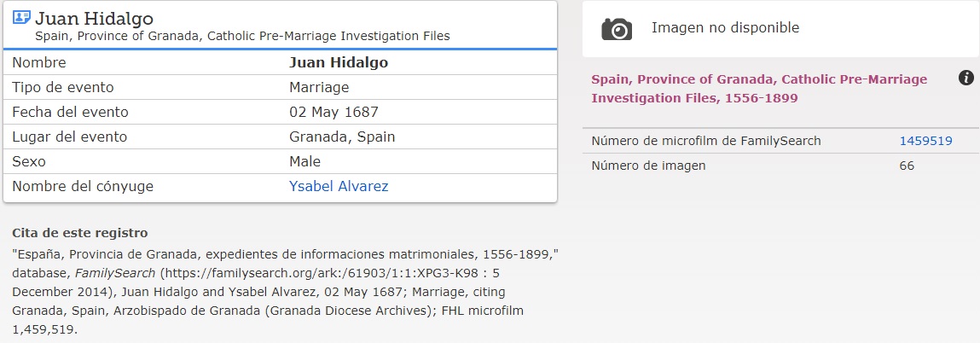This screenshot has height=343, width=980.
Task: Click the event place Granada, Spain
Action: click(x=342, y=137)
